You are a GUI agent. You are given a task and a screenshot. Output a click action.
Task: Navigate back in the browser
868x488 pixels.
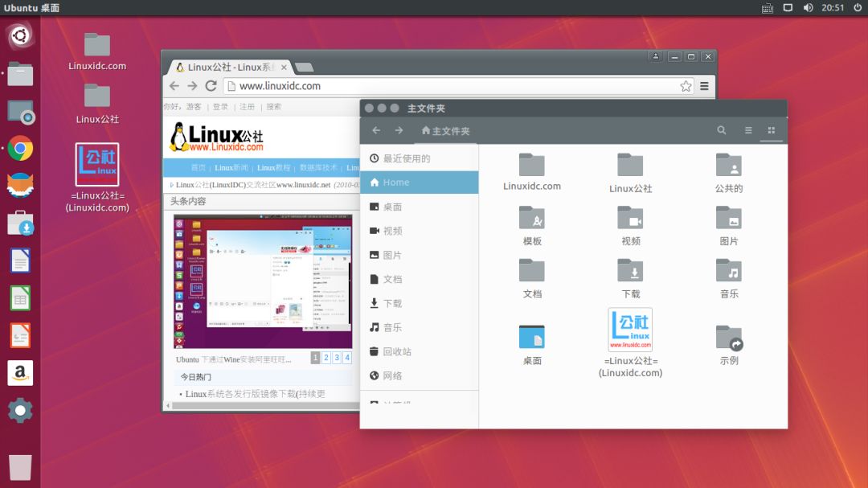click(x=174, y=86)
